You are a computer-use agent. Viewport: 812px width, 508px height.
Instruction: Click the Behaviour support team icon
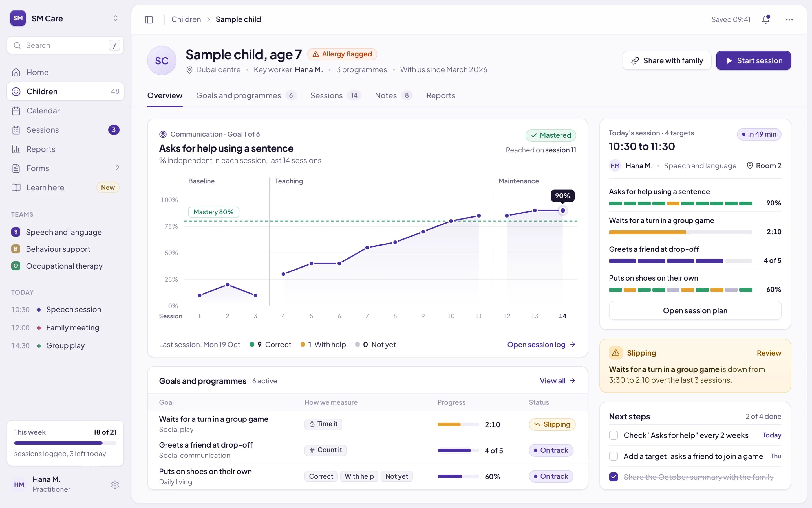(x=16, y=249)
